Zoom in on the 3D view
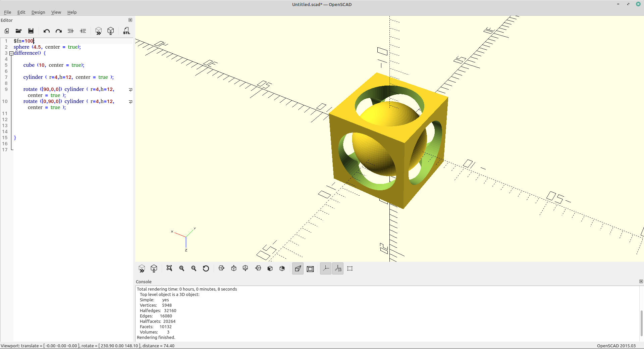Screen dimensions: 644x349 (182, 268)
